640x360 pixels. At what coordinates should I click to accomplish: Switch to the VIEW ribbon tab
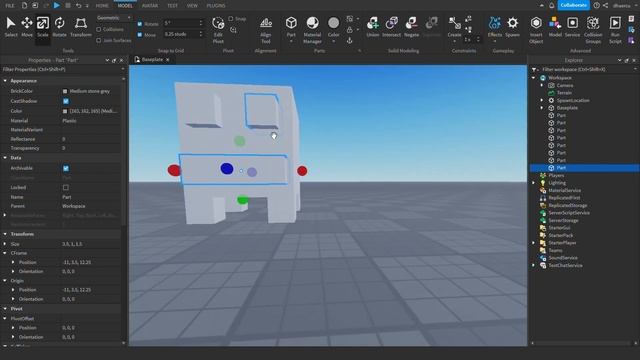click(x=192, y=6)
